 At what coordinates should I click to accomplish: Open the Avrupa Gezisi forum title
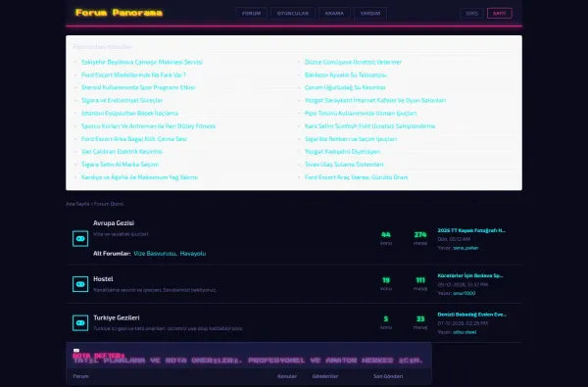[114, 222]
